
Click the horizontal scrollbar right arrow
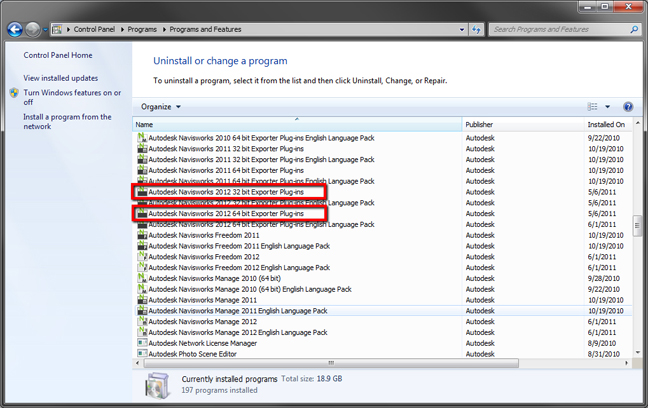[627, 363]
